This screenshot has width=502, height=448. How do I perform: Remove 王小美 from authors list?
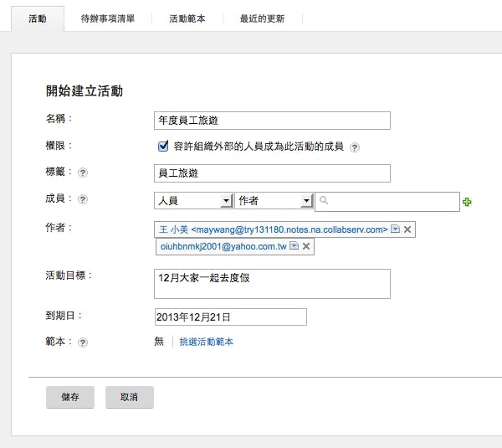[x=407, y=229]
